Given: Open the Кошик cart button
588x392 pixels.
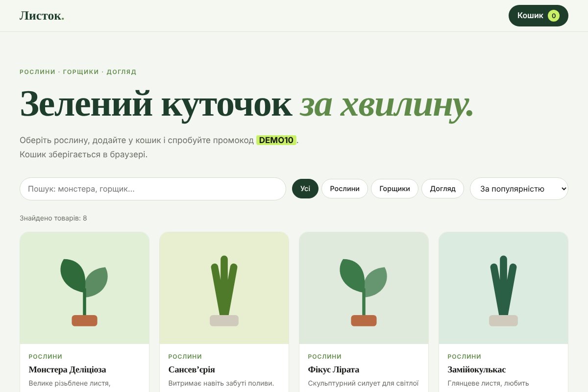Looking at the screenshot, I should 538,16.
